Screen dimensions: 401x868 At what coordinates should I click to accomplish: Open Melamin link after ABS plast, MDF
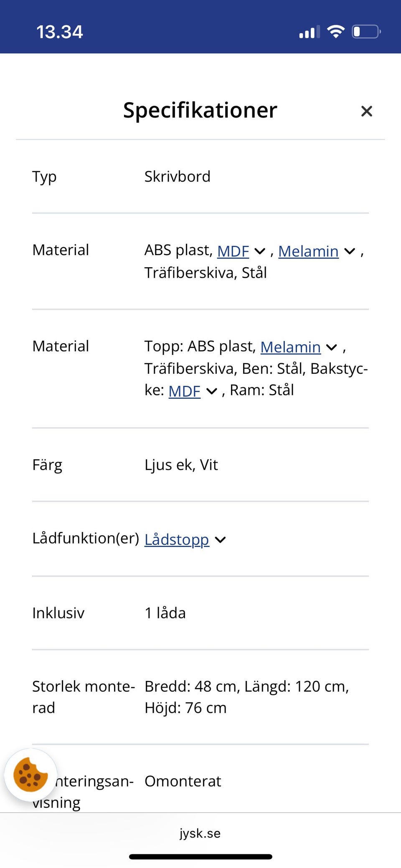[308, 251]
